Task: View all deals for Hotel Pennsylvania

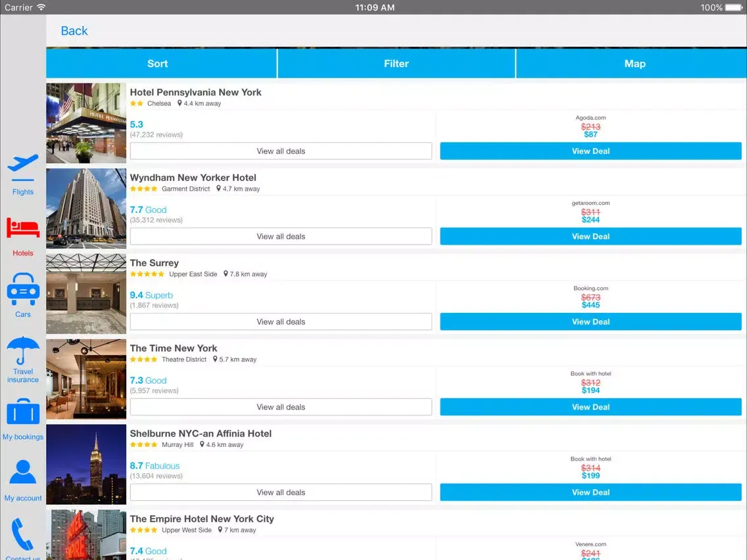Action: tap(281, 151)
